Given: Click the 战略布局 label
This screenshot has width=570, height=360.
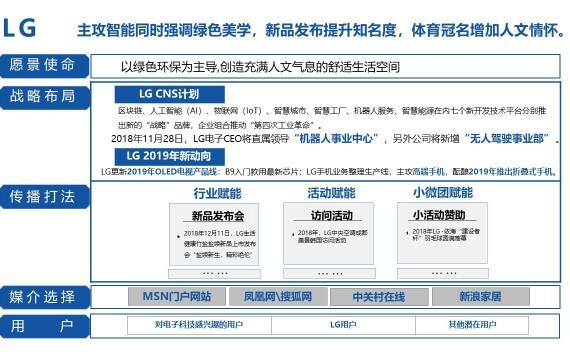Looking at the screenshot, I should pos(44,97).
